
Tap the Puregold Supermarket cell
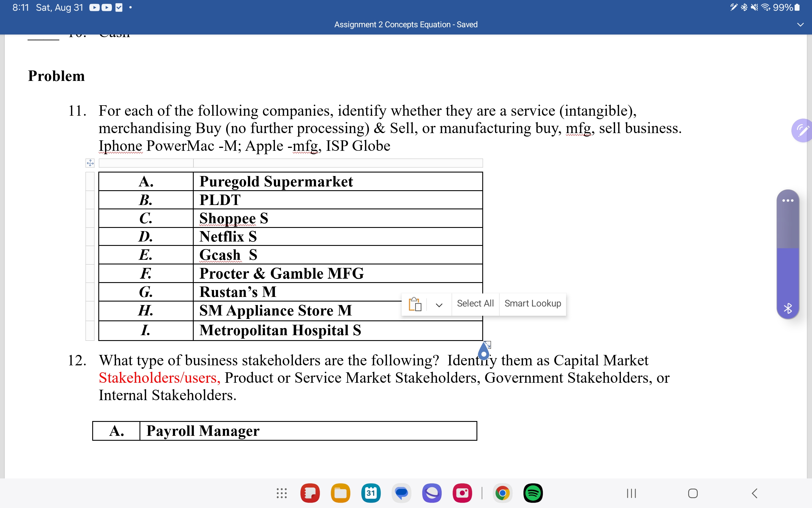(338, 182)
